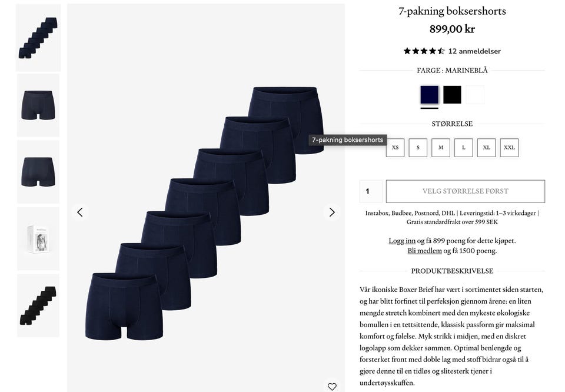Image resolution: width=565 pixels, height=392 pixels.
Task: Select size M
Action: click(x=441, y=148)
